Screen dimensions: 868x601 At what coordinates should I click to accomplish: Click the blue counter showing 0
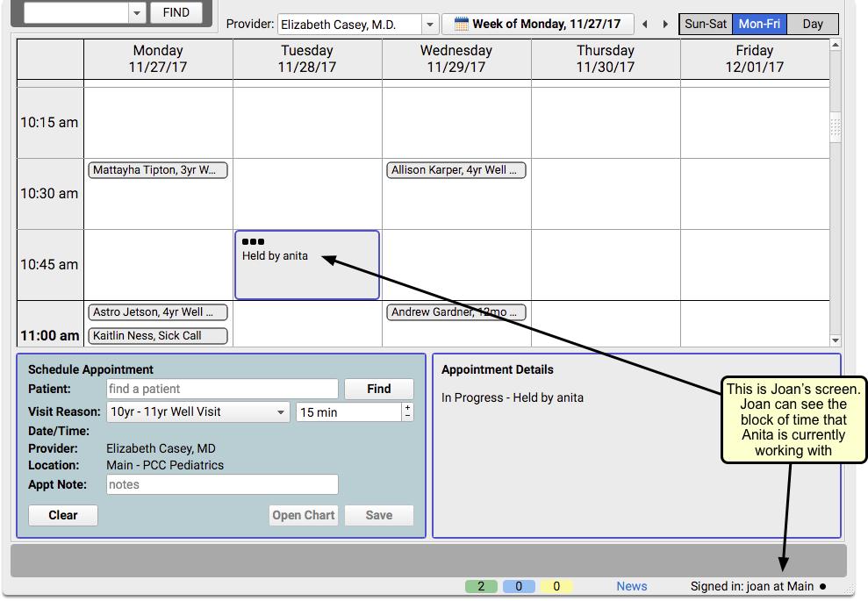click(519, 587)
